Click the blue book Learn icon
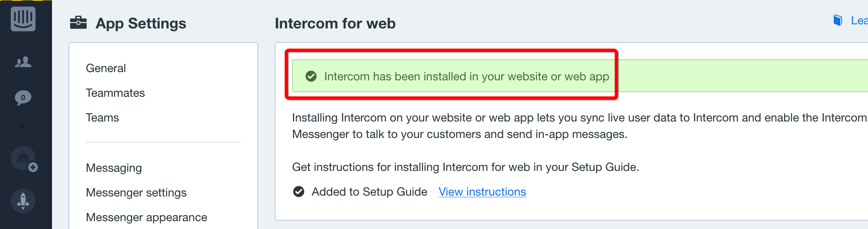 [x=838, y=20]
